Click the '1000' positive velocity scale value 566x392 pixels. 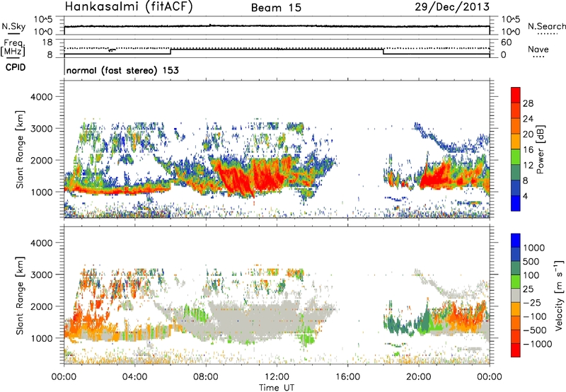click(x=534, y=248)
